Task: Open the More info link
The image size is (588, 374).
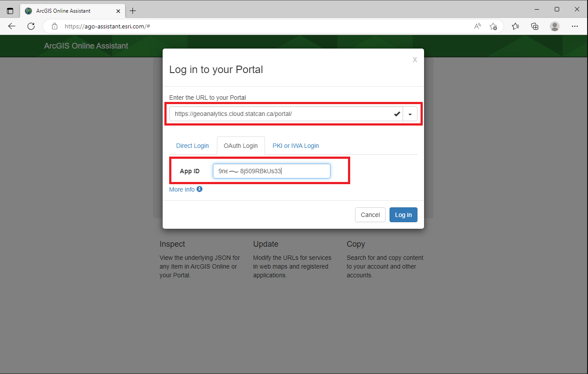Action: pos(182,189)
